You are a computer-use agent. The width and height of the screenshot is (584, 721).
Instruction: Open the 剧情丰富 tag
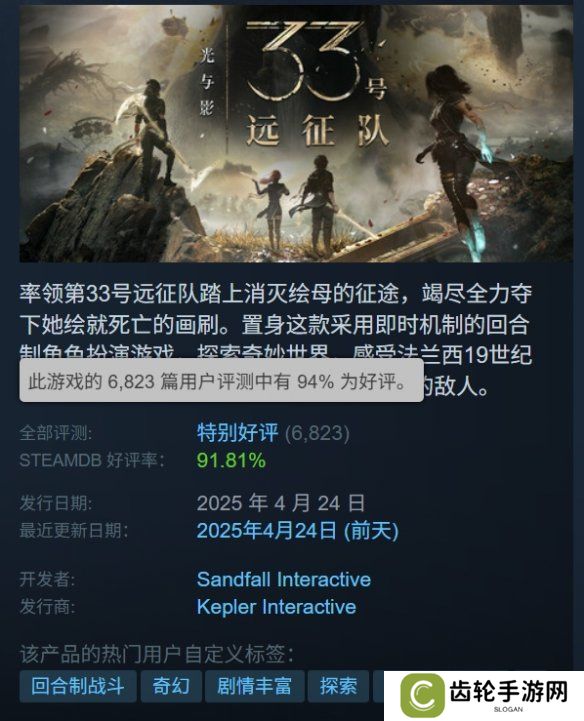coord(254,686)
